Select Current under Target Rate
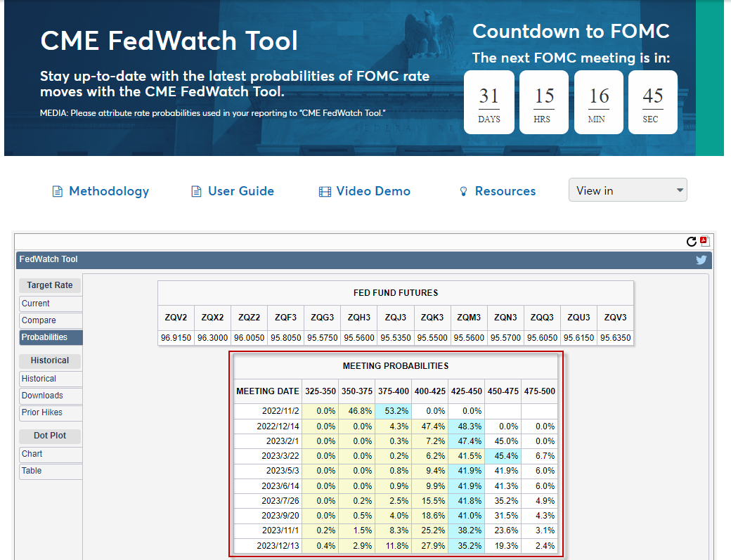Screen dimensions: 731x560 pos(51,304)
